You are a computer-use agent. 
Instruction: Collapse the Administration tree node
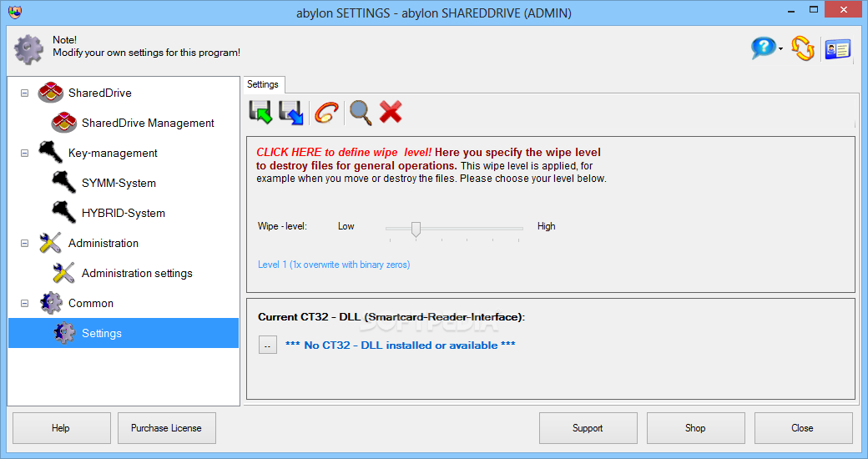pos(24,243)
